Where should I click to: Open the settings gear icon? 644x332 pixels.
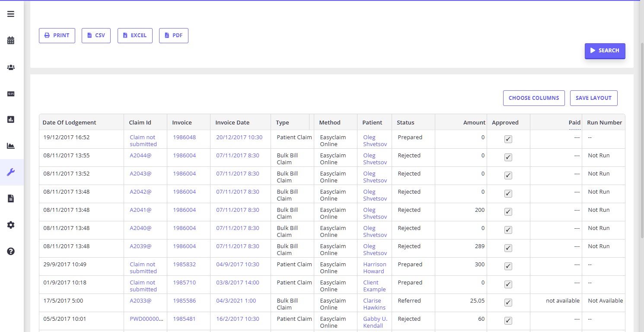(11, 225)
